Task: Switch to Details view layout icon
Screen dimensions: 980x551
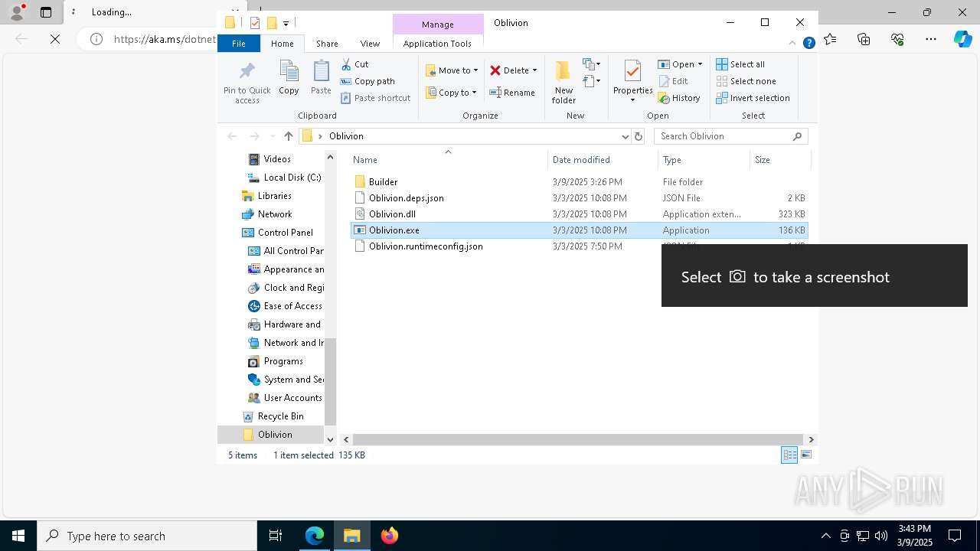Action: click(x=789, y=455)
